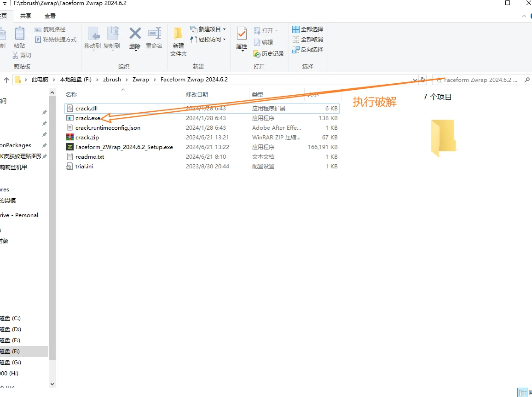Viewport: 532px width, 397px height.
Task: Sort by Type column header
Action: [x=258, y=95]
